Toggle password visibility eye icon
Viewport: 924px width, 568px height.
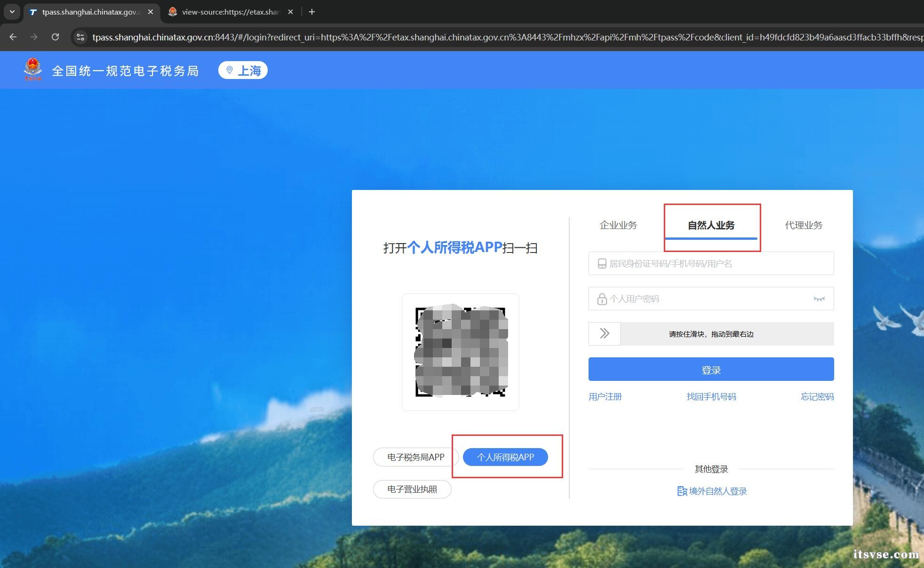819,299
